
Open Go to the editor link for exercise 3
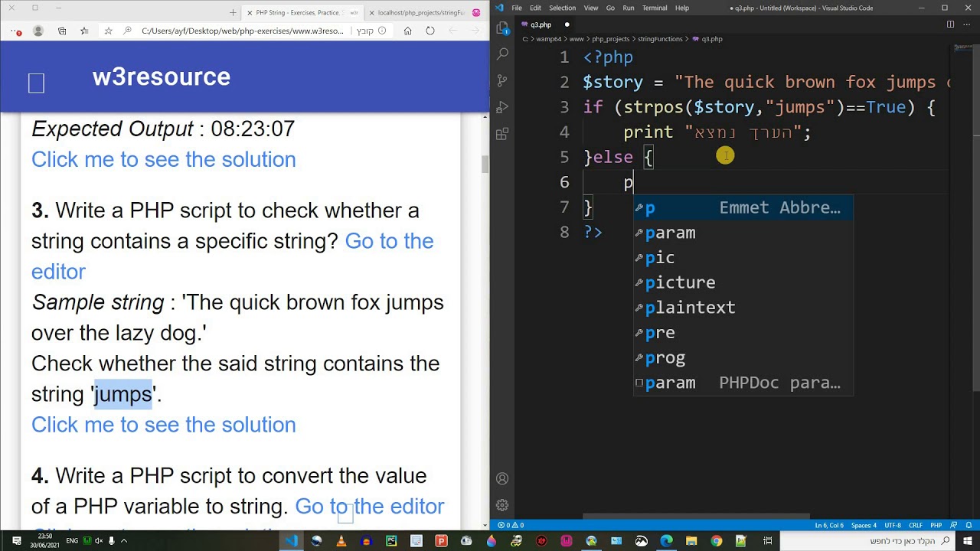click(x=233, y=256)
